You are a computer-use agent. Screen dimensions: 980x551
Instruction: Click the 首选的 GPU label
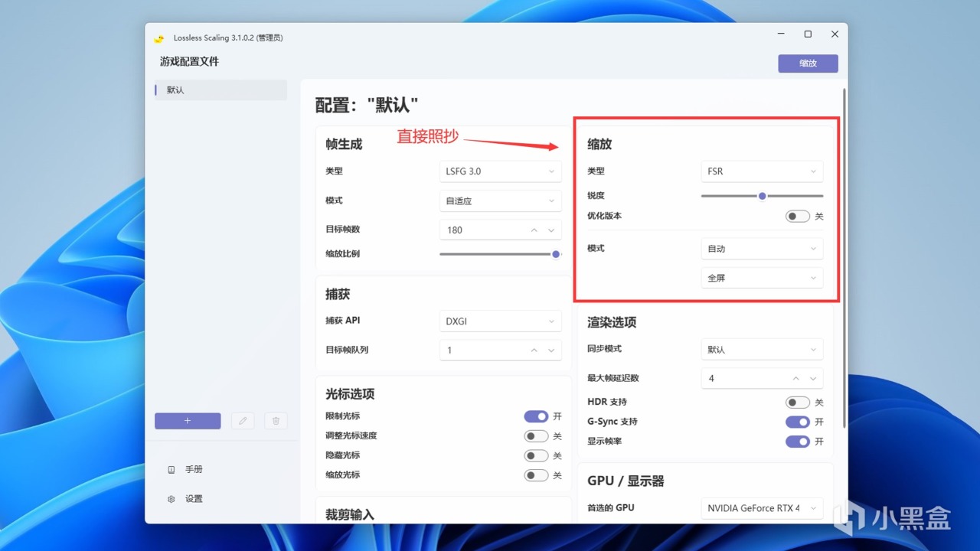tap(611, 507)
